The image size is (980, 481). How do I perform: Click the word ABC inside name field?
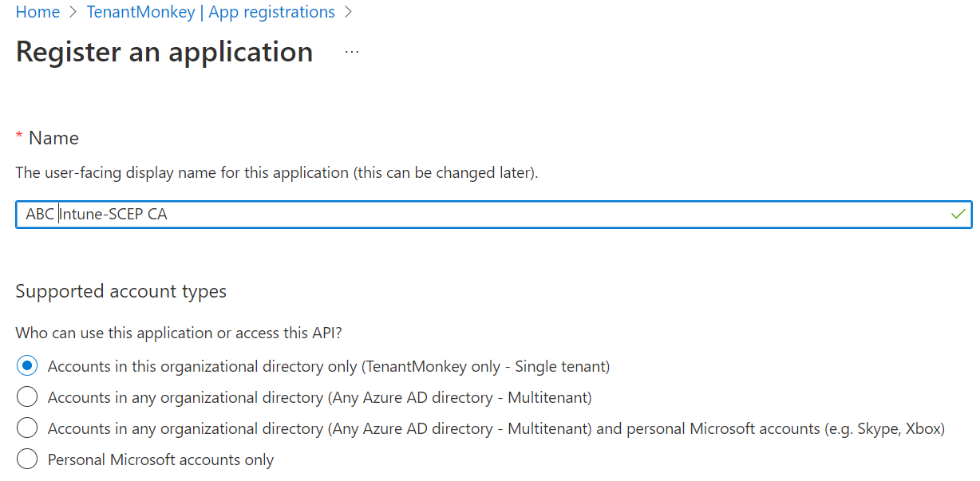pyautogui.click(x=39, y=215)
